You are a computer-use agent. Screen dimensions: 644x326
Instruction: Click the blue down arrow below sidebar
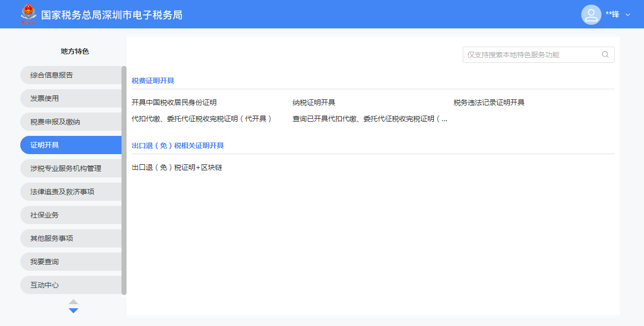(x=73, y=310)
